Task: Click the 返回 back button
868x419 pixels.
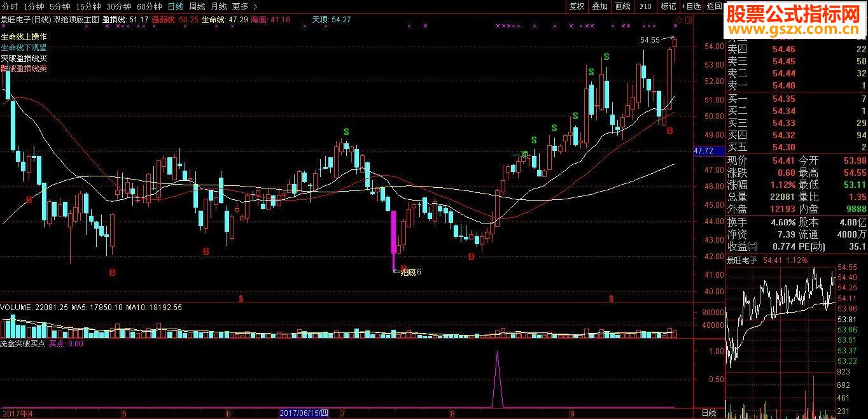Action: [714, 6]
